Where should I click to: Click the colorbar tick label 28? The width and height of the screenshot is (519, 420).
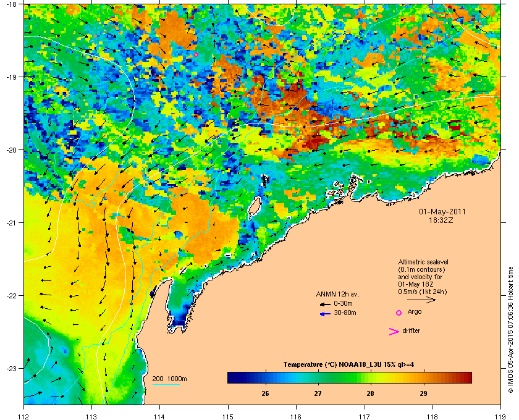[370, 393]
